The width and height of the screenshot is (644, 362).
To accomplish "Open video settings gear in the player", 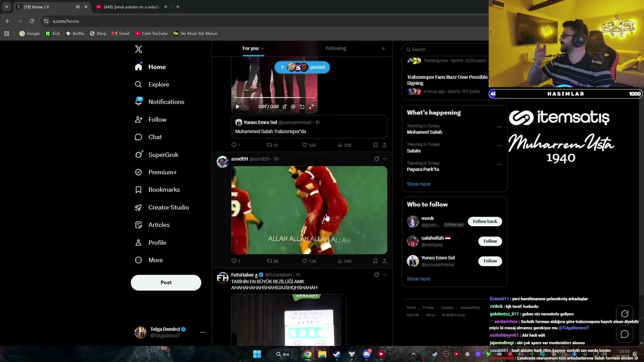I will (293, 107).
